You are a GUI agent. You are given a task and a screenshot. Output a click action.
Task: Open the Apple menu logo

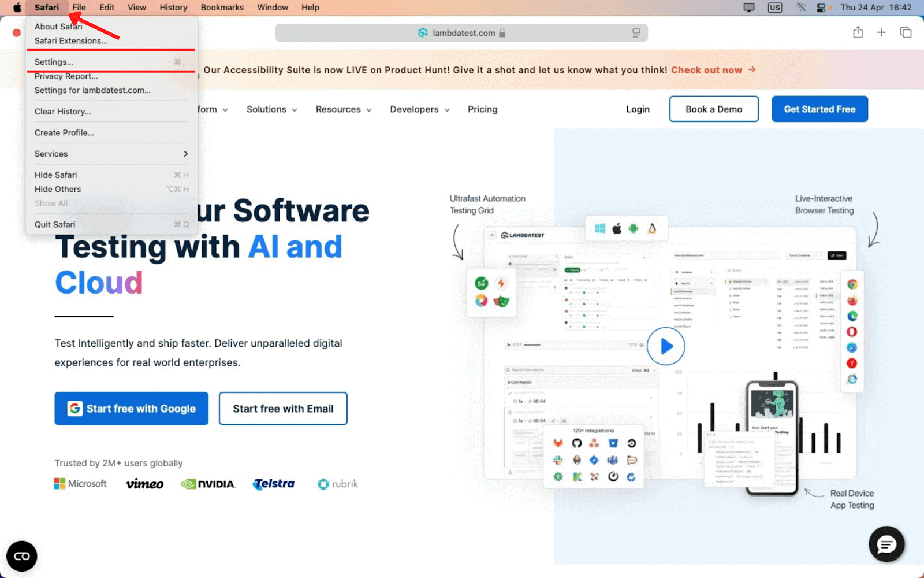(x=17, y=8)
